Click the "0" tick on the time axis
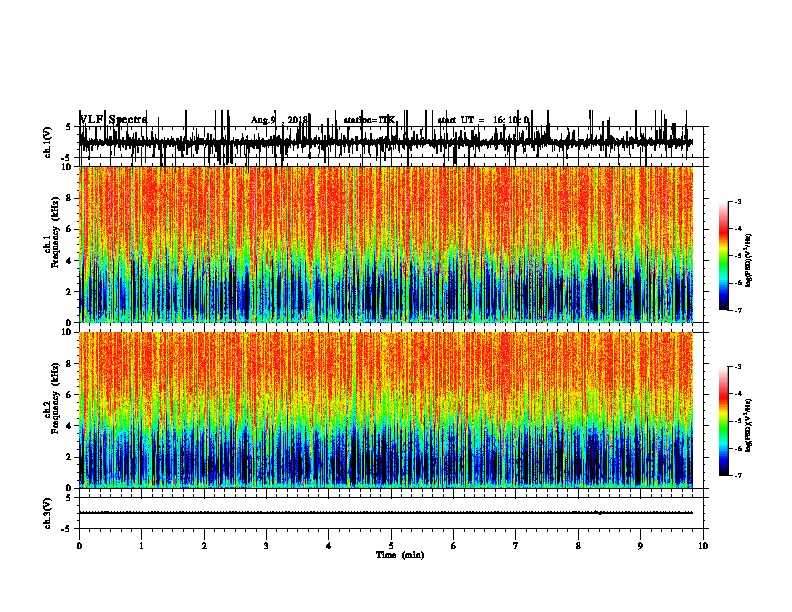The width and height of the screenshot is (792, 612). pos(79,545)
